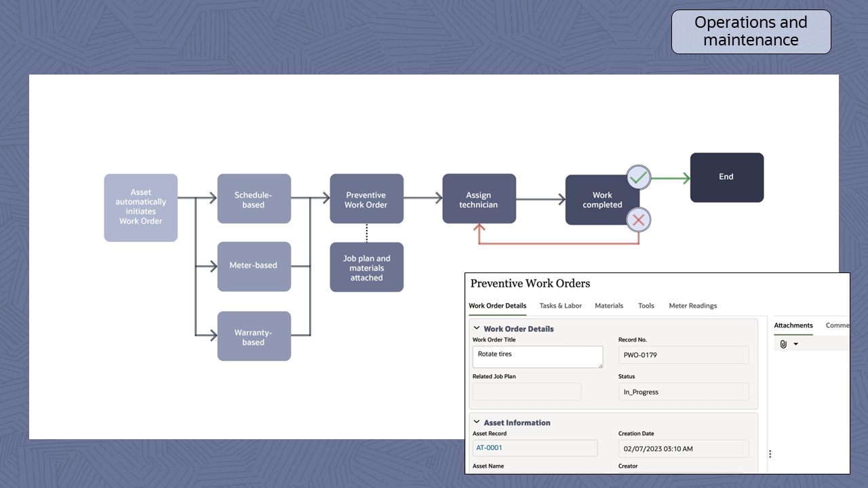This screenshot has height=488, width=868.
Task: Switch to the Meter Readings tab
Action: tap(692, 306)
